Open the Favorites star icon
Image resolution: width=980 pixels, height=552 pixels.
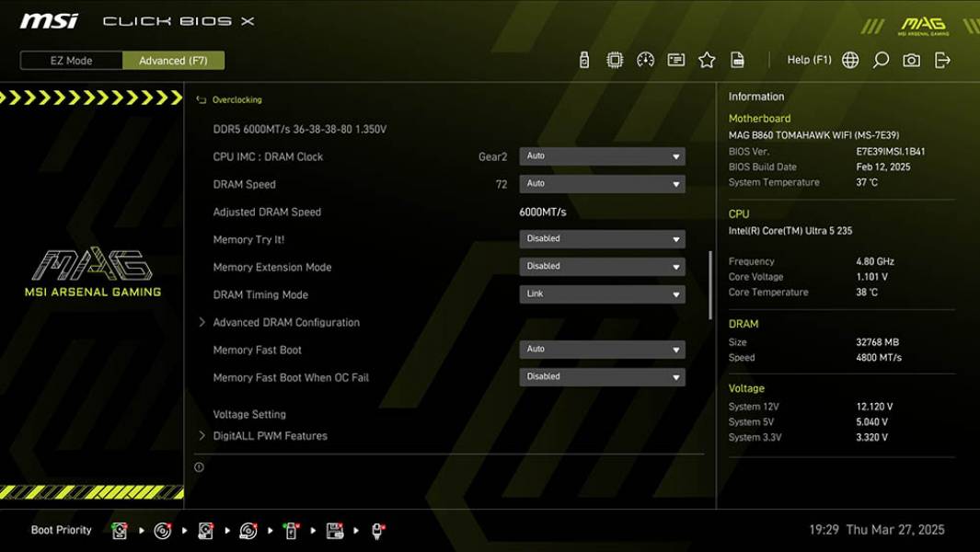[x=707, y=60]
